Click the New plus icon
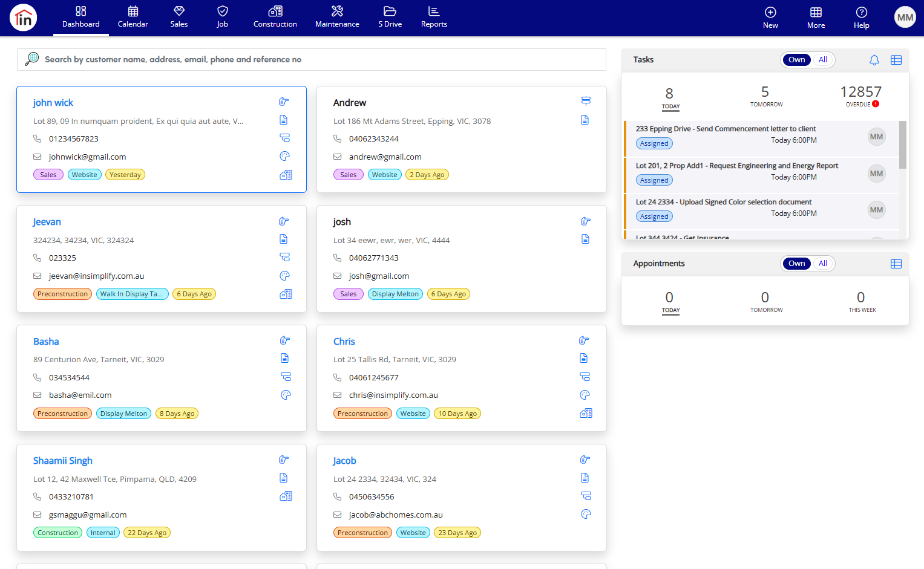The height and width of the screenshot is (569, 924). click(x=770, y=12)
